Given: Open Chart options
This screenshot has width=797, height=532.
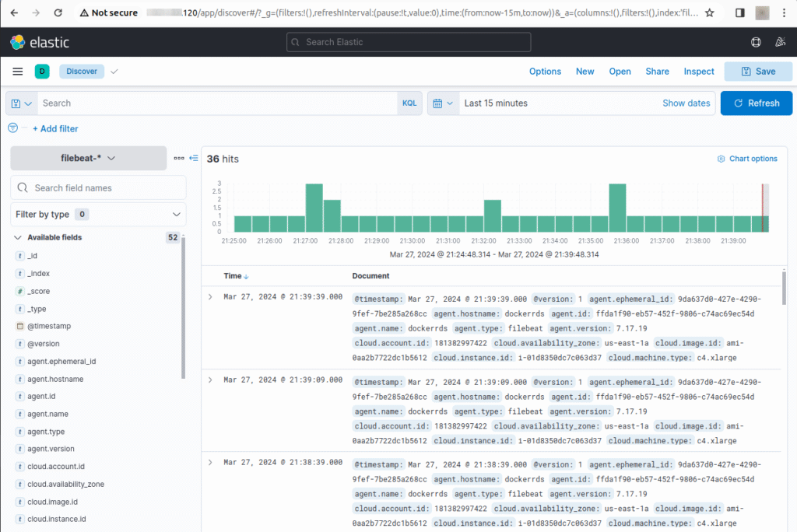Looking at the screenshot, I should 747,159.
